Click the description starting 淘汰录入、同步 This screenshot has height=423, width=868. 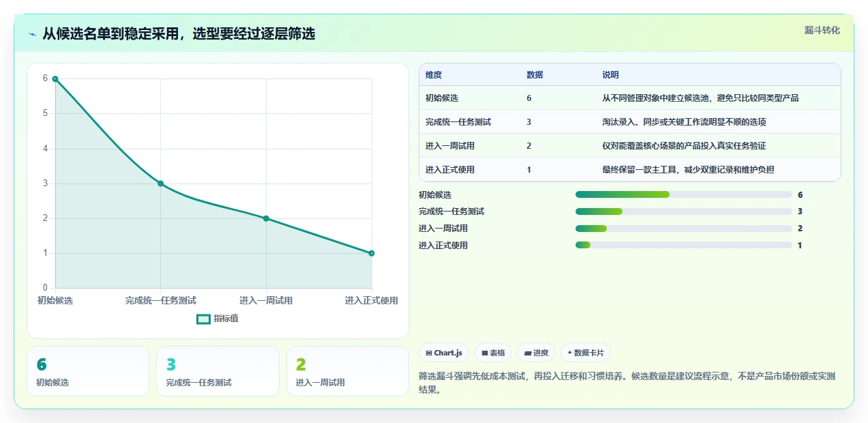tap(684, 122)
